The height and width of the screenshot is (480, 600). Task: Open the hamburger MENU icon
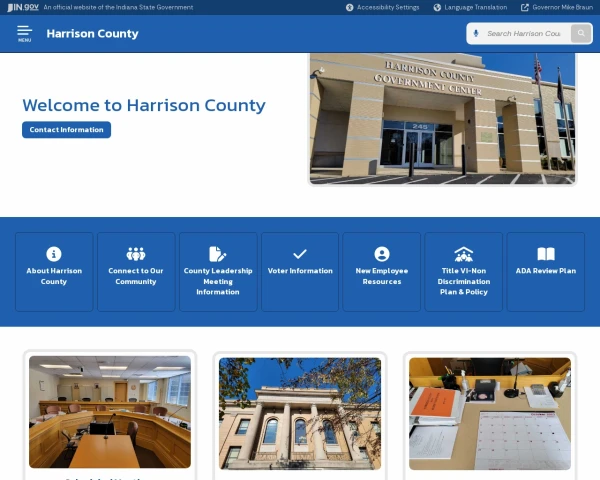24,34
